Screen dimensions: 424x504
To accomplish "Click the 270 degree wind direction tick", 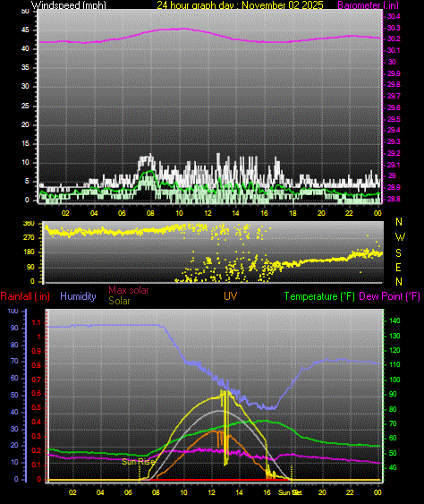I will pyautogui.click(x=29, y=238).
